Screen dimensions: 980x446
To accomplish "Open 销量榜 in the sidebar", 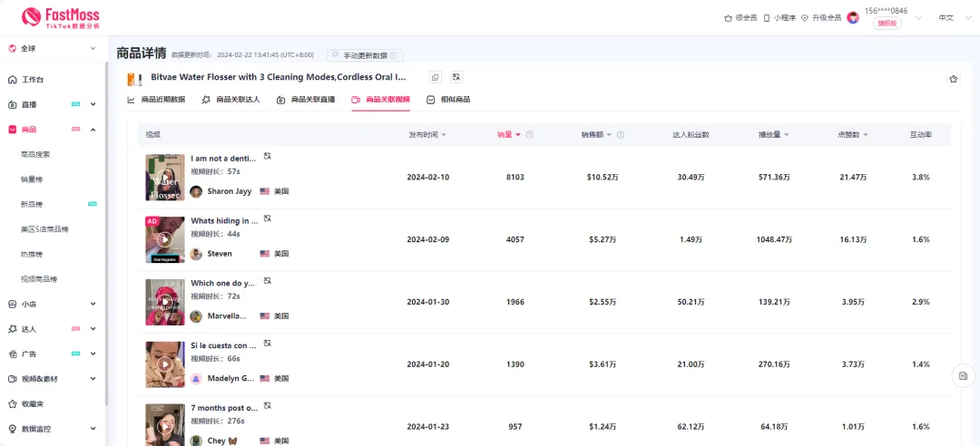I will click(x=31, y=179).
